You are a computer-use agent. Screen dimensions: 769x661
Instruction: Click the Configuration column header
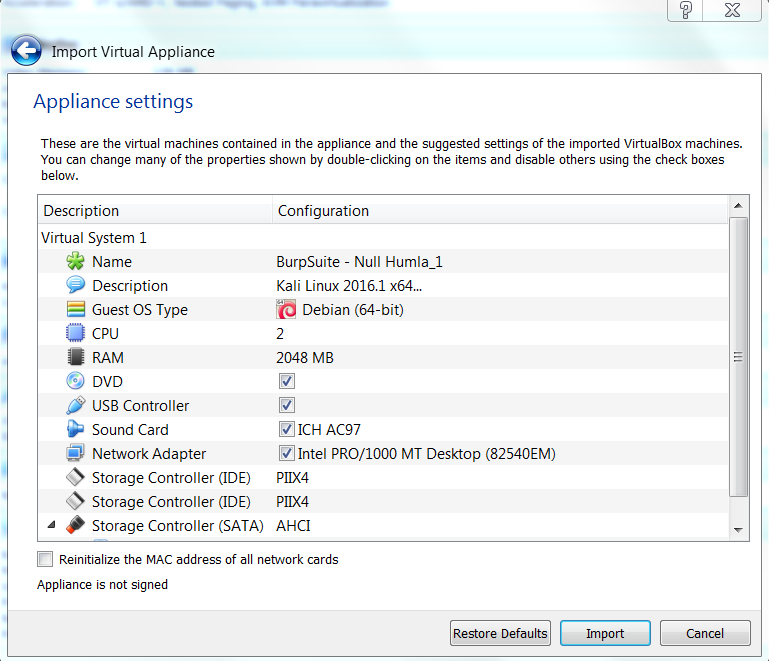500,210
